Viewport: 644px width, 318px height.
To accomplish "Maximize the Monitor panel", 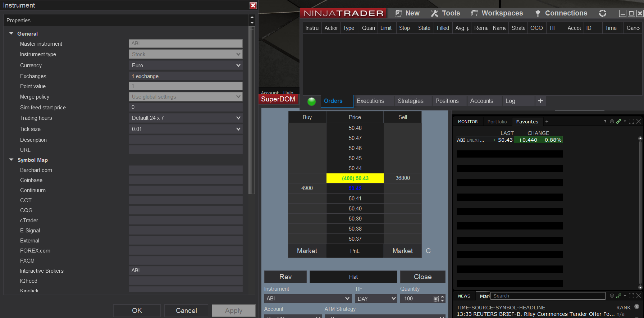I will 631,121.
